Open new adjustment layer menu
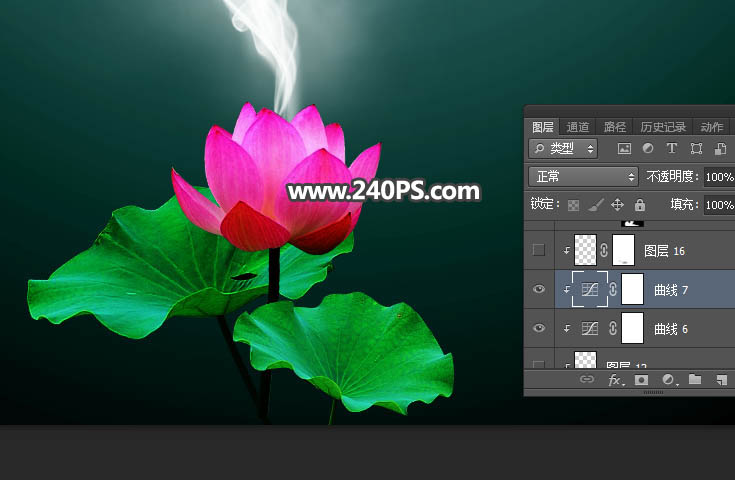Screen dimensions: 735x480 pyautogui.click(x=668, y=381)
